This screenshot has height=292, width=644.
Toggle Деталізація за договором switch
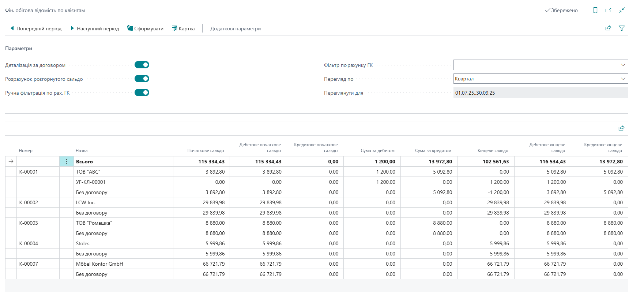[x=142, y=65]
